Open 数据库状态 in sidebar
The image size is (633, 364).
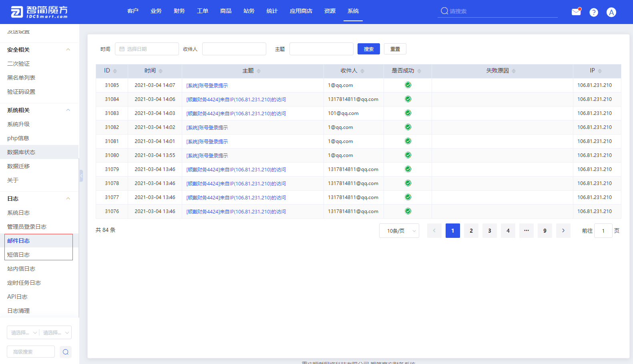click(21, 152)
